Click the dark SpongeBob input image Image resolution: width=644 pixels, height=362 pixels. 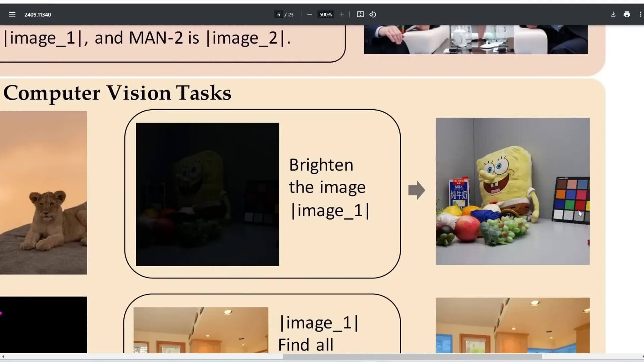pyautogui.click(x=207, y=194)
